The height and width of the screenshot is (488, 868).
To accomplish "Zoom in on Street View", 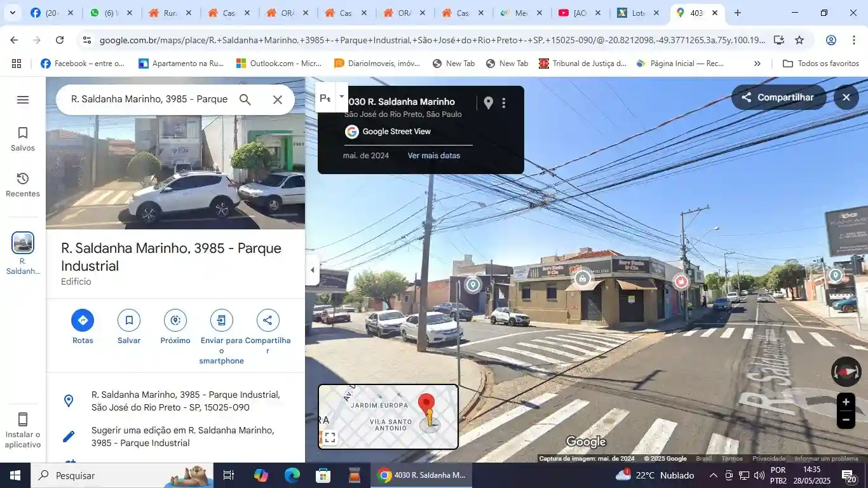I will point(846,402).
